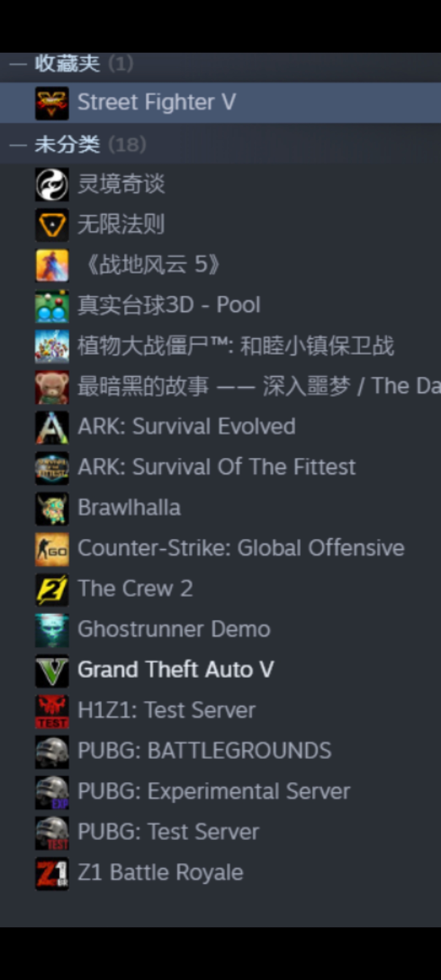Select the ARK: Survival Evolved icon
The width and height of the screenshot is (441, 980).
[x=52, y=427]
